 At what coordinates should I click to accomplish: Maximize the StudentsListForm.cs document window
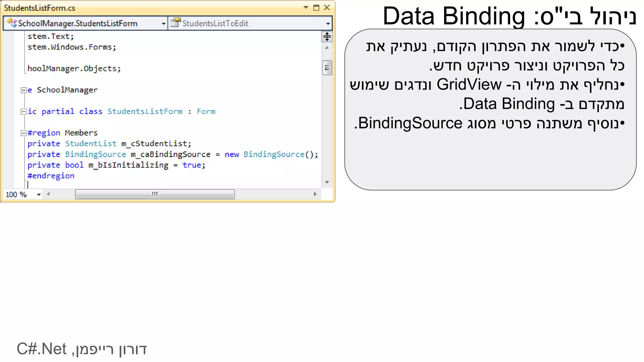316,8
